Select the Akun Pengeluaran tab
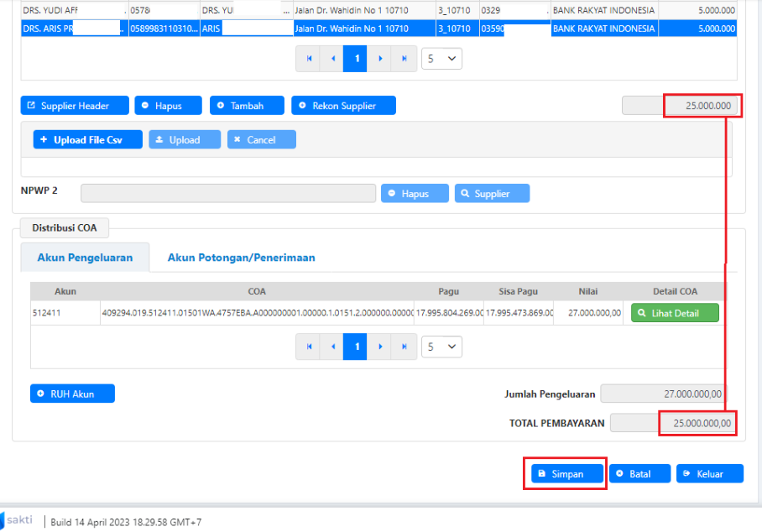This screenshot has height=532, width=762. 85,258
